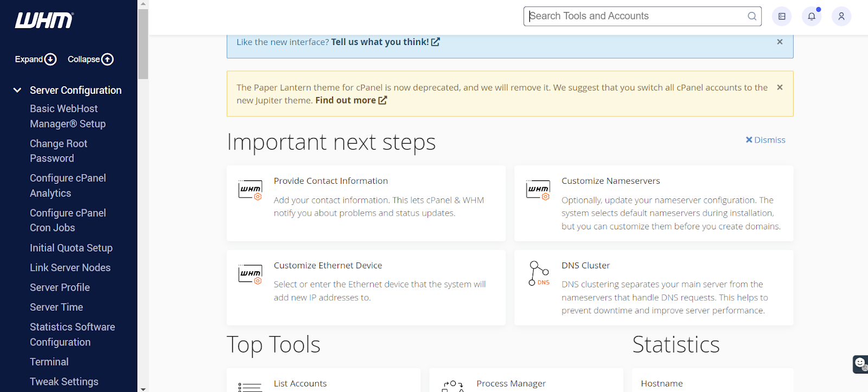Open Link Server Nodes
Screen dimensions: 868x392
click(70, 267)
